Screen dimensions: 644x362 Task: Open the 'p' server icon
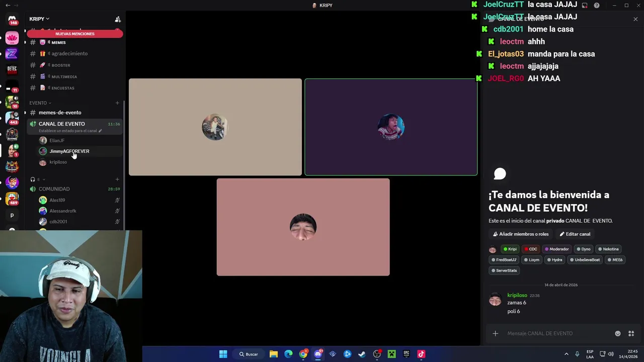pyautogui.click(x=12, y=215)
